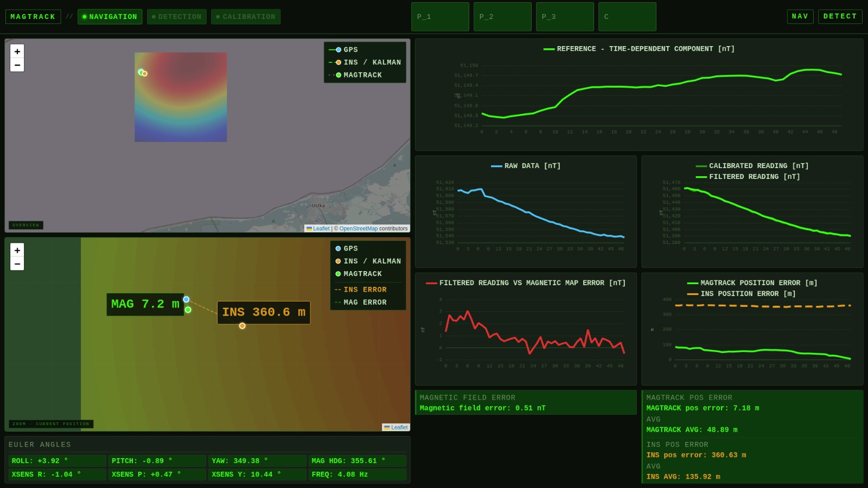The height and width of the screenshot is (488, 868).
Task: Click the PITCH -0.89 value
Action: pos(157,461)
